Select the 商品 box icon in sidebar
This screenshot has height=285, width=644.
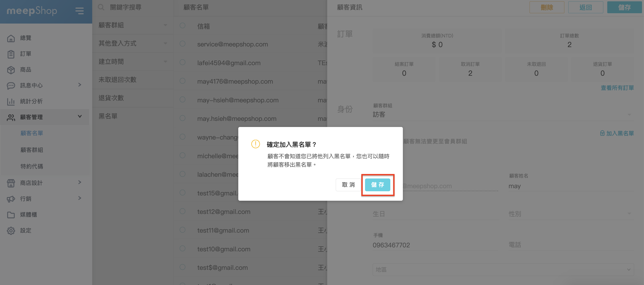coord(11,70)
